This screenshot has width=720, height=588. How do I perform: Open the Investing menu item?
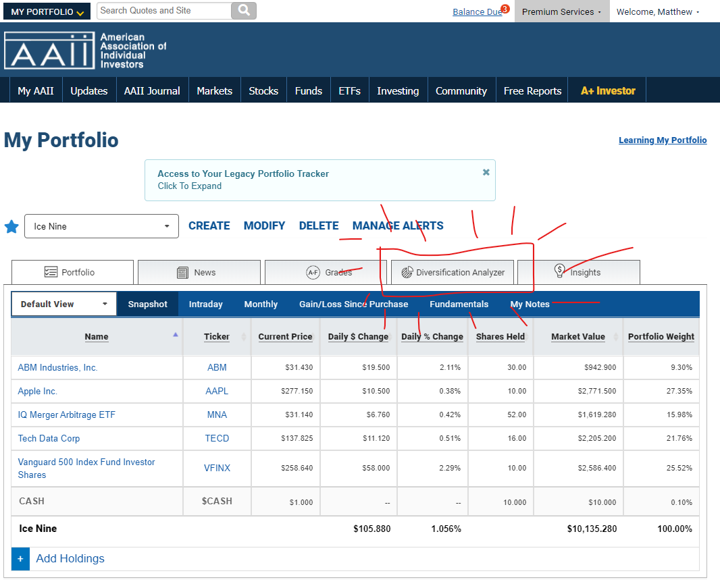click(x=398, y=91)
